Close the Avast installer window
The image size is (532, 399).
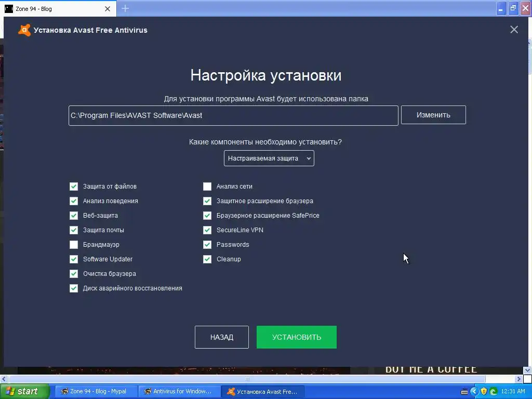click(x=514, y=30)
